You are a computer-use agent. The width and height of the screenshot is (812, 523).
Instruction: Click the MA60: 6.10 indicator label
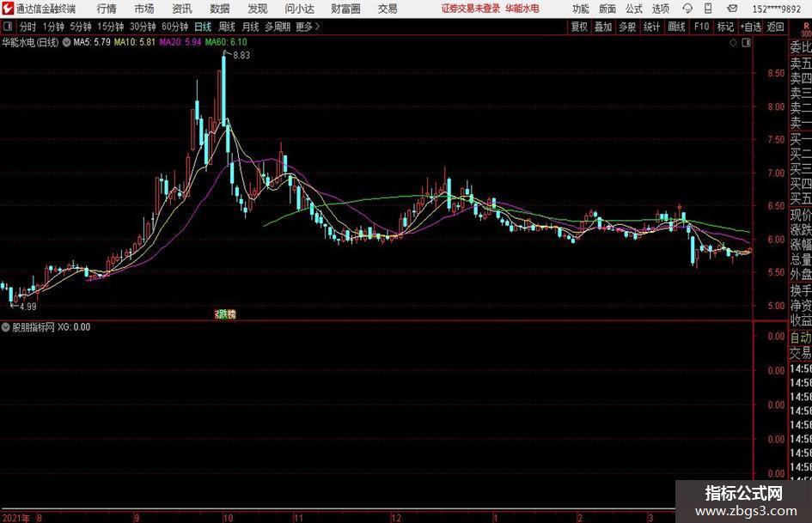[226, 42]
